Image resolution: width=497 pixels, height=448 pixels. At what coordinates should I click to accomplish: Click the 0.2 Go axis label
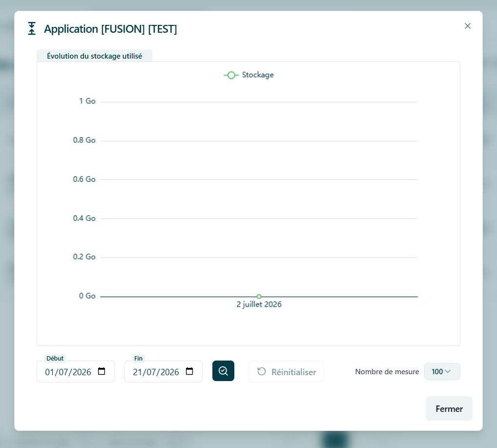(x=84, y=256)
